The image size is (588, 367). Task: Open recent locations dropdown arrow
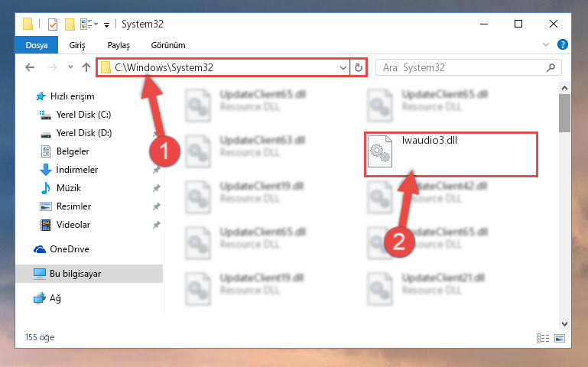click(70, 67)
